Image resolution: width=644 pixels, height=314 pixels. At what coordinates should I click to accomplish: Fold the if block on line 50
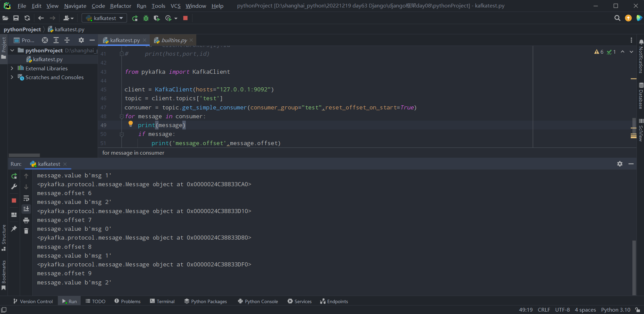(x=121, y=134)
